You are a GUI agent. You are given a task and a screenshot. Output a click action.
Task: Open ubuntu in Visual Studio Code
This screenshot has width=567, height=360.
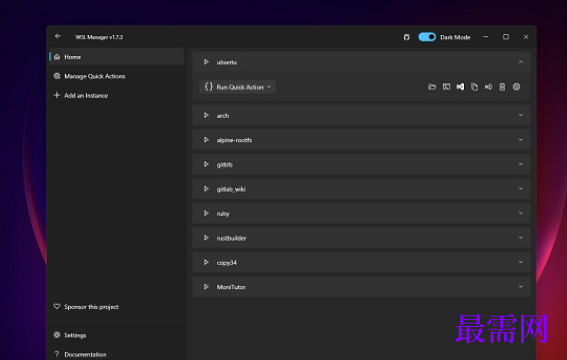460,87
